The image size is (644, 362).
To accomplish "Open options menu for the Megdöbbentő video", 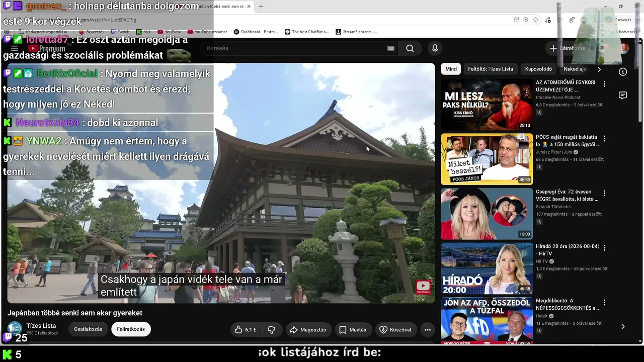I will [x=604, y=302].
